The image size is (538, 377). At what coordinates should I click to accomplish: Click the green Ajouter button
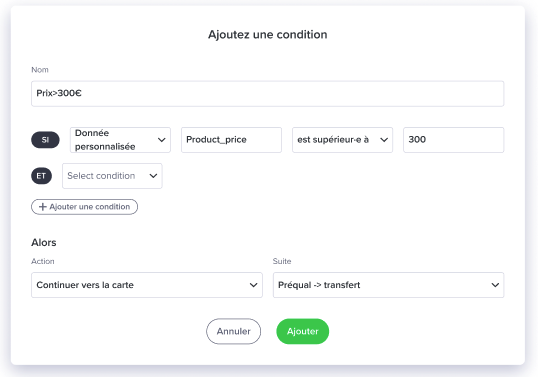click(x=303, y=331)
